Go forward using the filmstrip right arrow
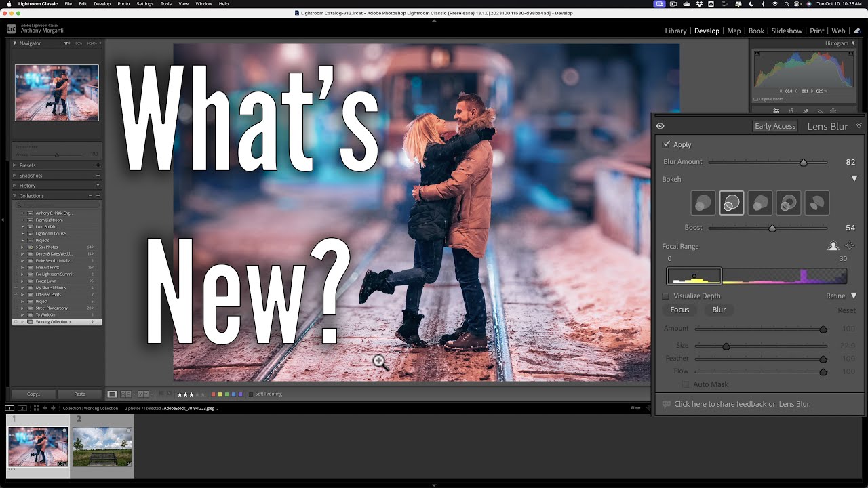868x488 pixels. (54, 408)
